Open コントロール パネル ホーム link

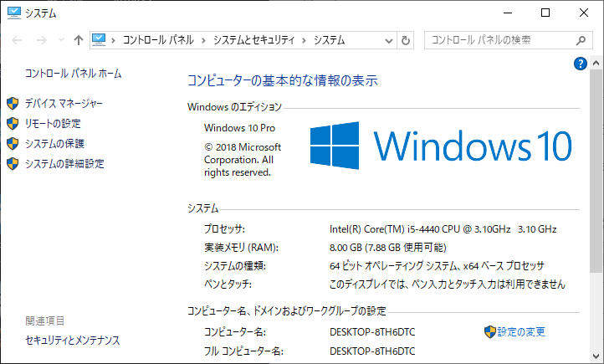click(73, 73)
